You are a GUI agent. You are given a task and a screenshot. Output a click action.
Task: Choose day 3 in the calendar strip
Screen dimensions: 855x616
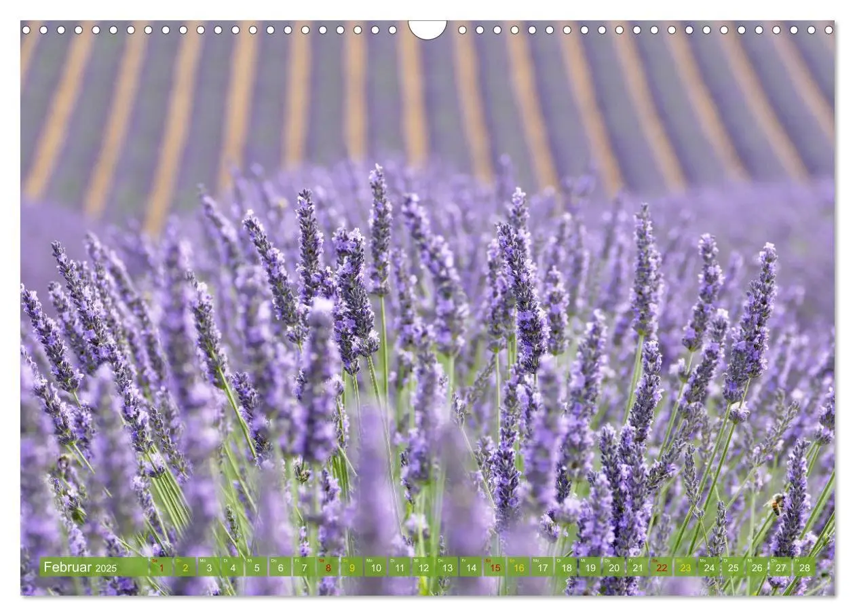click(x=209, y=567)
